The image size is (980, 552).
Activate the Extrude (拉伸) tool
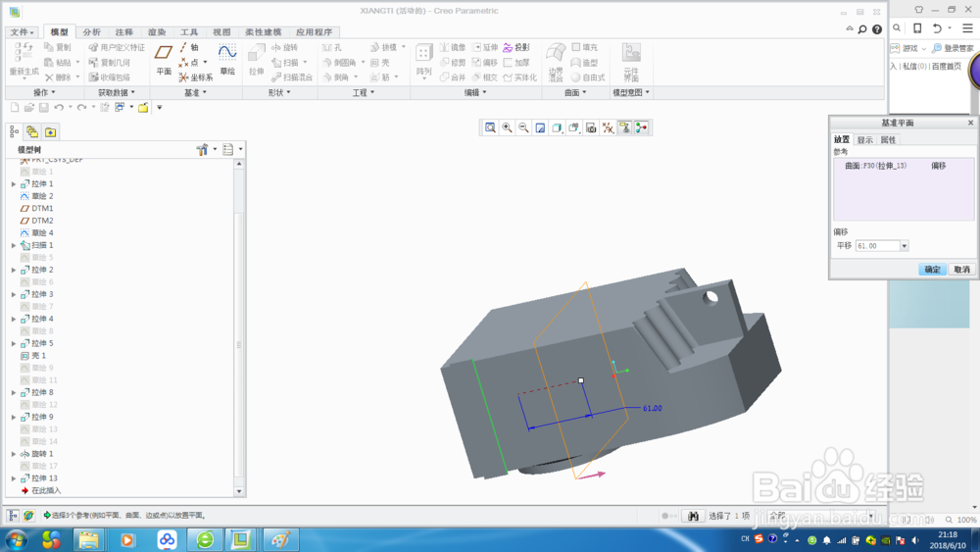coord(257,61)
